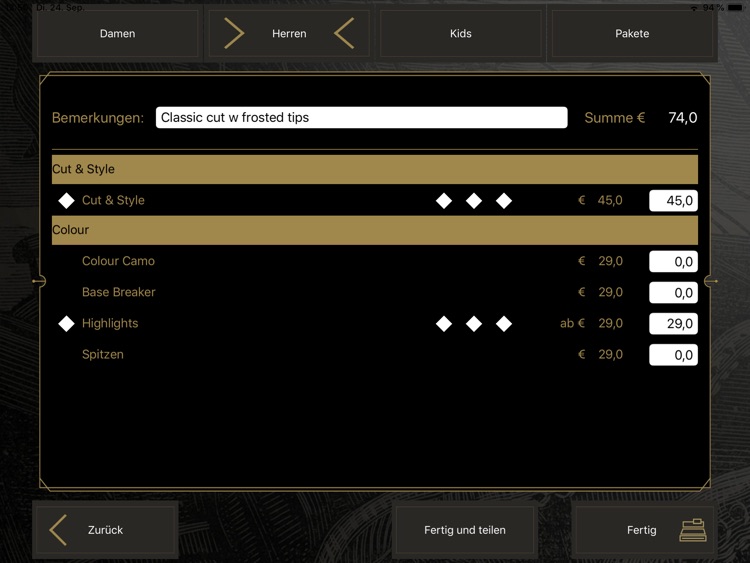Screen dimensions: 750x563
Task: Click the left-pointing chevron after Herren
Action: click(344, 33)
